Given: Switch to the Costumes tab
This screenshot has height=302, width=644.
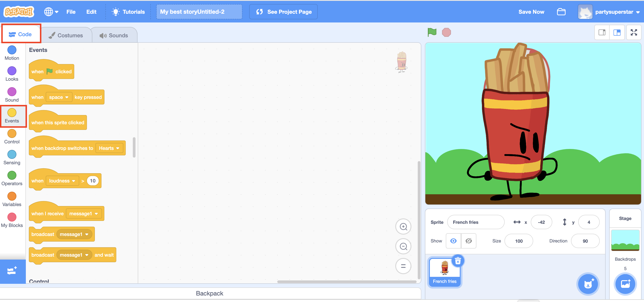Looking at the screenshot, I should 66,35.
